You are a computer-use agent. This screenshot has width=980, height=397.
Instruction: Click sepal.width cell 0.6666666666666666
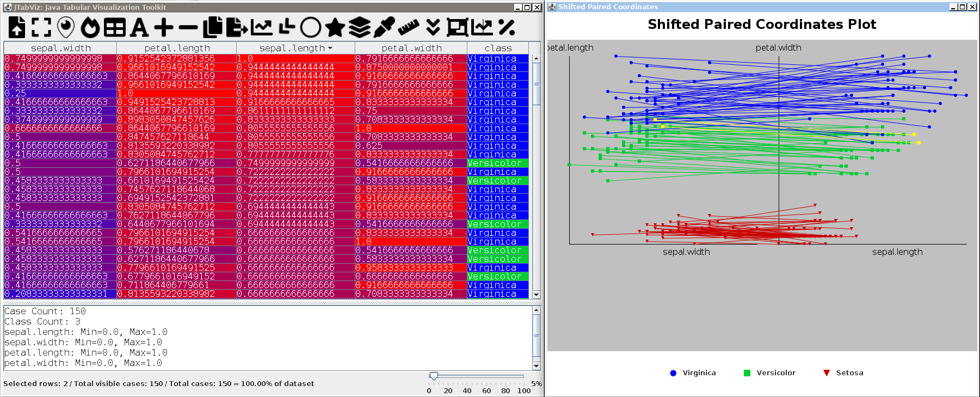pyautogui.click(x=60, y=128)
